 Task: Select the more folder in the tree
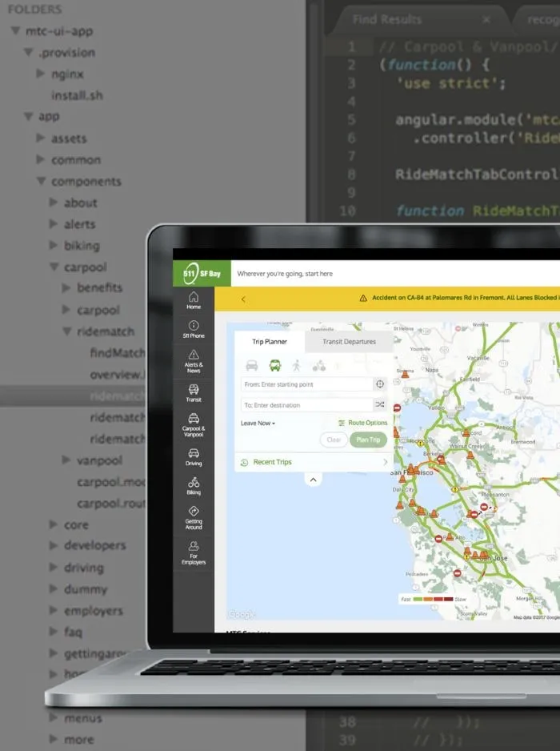[79, 740]
